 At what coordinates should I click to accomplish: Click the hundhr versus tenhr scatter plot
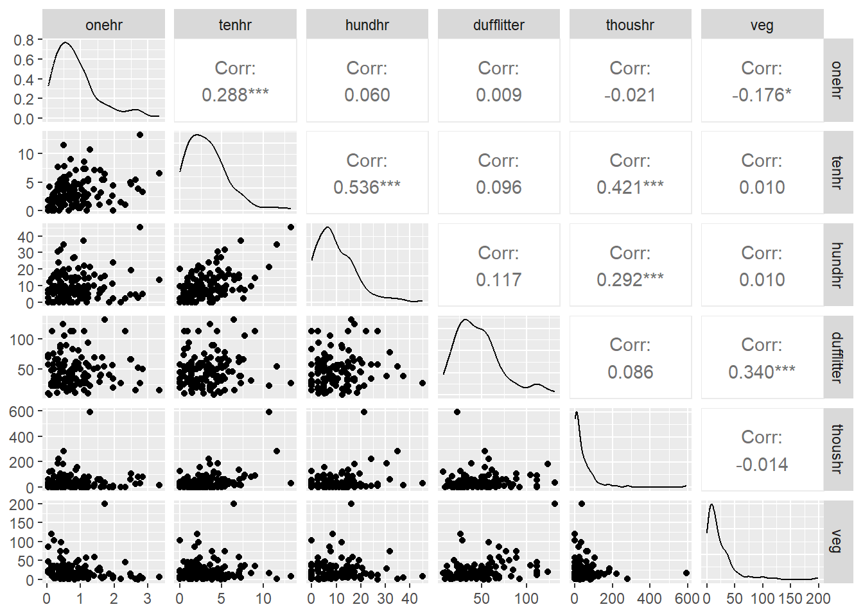coord(235,264)
